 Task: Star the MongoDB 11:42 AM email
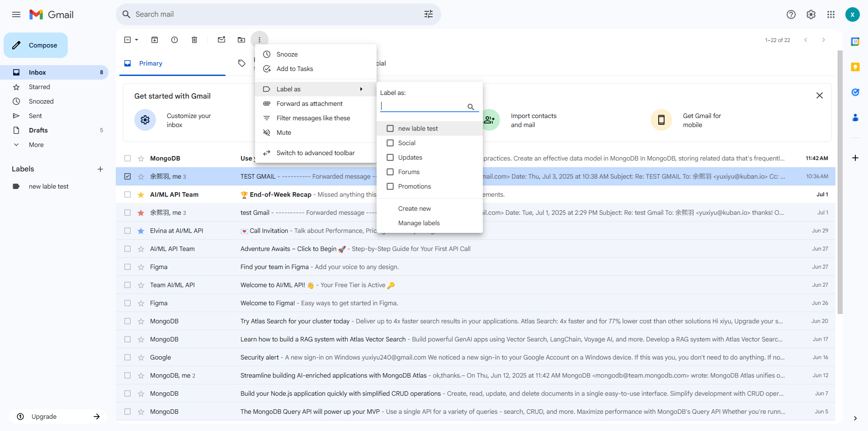[141, 158]
